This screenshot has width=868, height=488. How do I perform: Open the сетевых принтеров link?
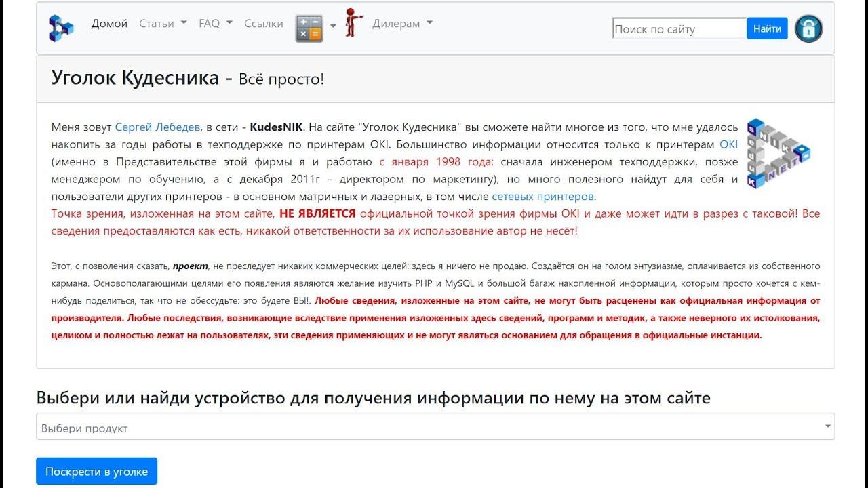click(x=543, y=197)
